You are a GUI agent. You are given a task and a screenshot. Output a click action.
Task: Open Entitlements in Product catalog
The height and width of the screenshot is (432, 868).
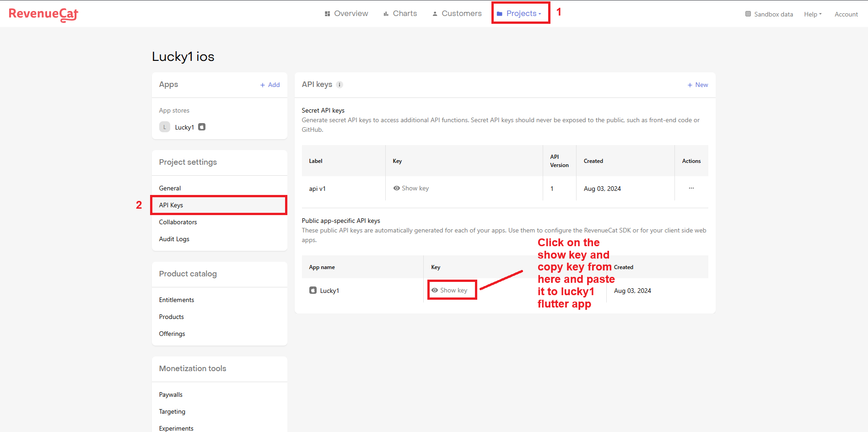[177, 300]
